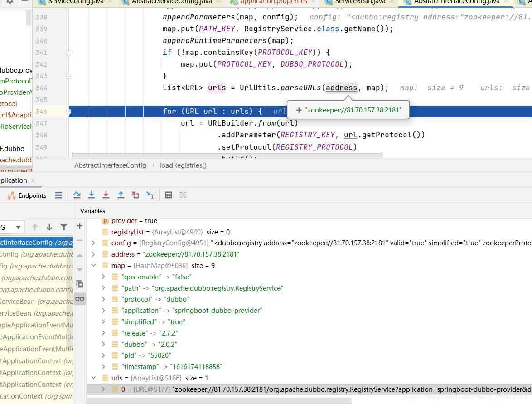Select the registryList variable row
The height and width of the screenshot is (404, 532).
coord(309,232)
